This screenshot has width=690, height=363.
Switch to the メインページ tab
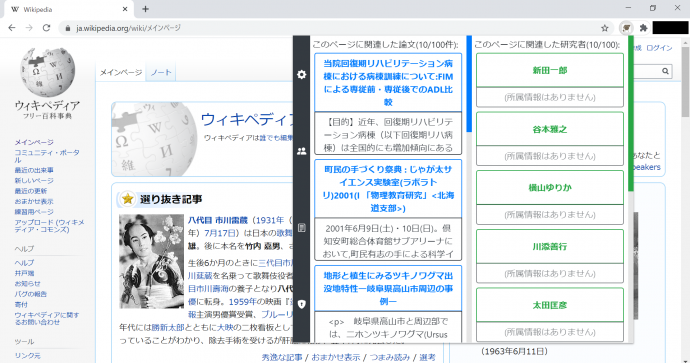pyautogui.click(x=121, y=73)
